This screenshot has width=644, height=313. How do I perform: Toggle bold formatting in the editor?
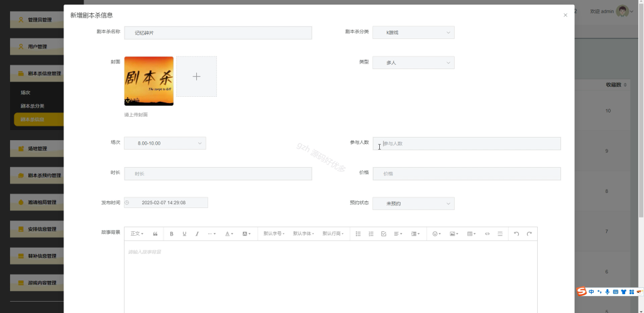(172, 234)
